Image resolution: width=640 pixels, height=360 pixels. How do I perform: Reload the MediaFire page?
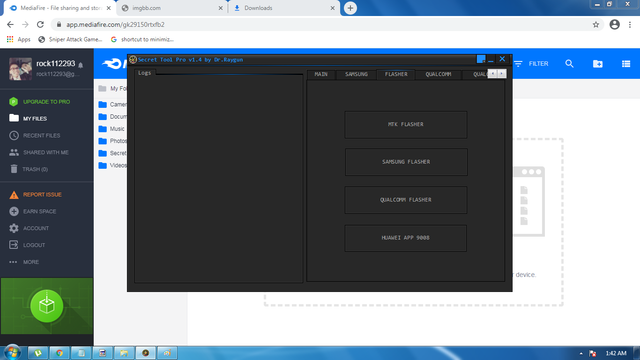pyautogui.click(x=40, y=24)
